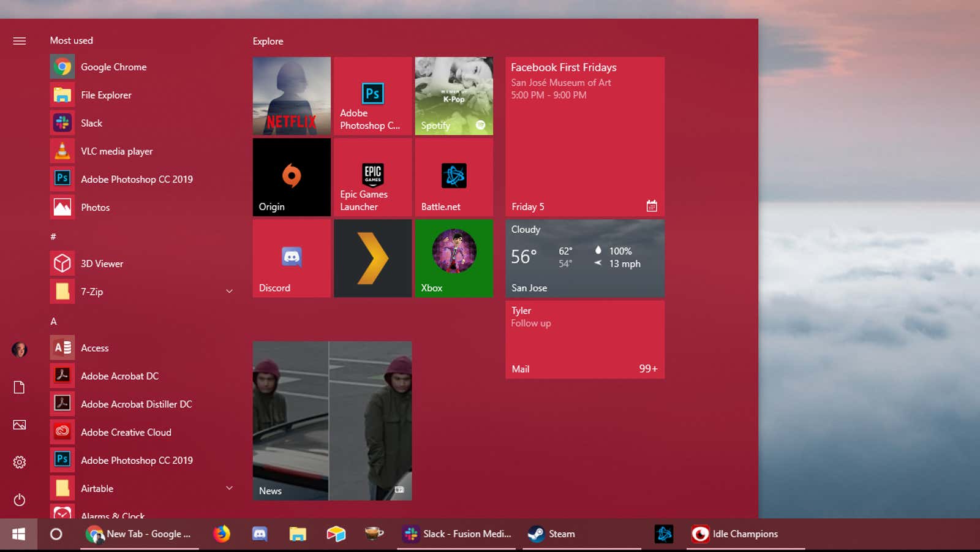This screenshot has height=552, width=980.
Task: Launch 3D Viewer
Action: click(141, 263)
